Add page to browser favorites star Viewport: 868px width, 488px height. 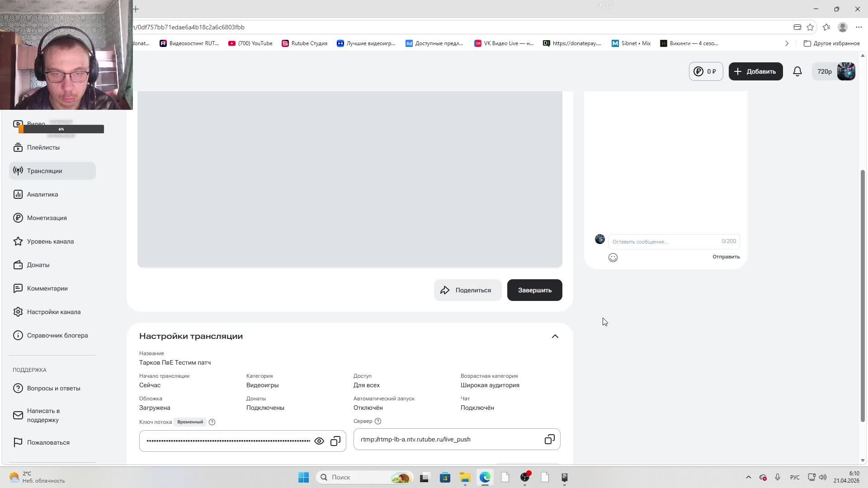pyautogui.click(x=810, y=27)
